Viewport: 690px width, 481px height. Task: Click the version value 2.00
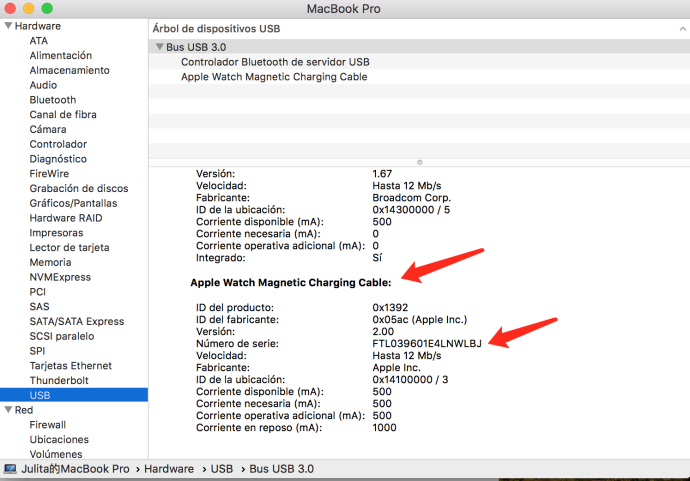[383, 331]
